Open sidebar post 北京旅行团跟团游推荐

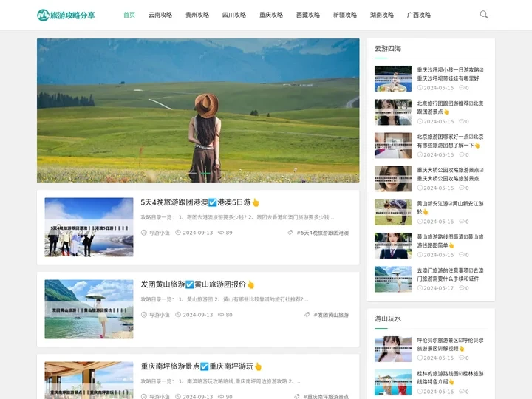pos(450,108)
